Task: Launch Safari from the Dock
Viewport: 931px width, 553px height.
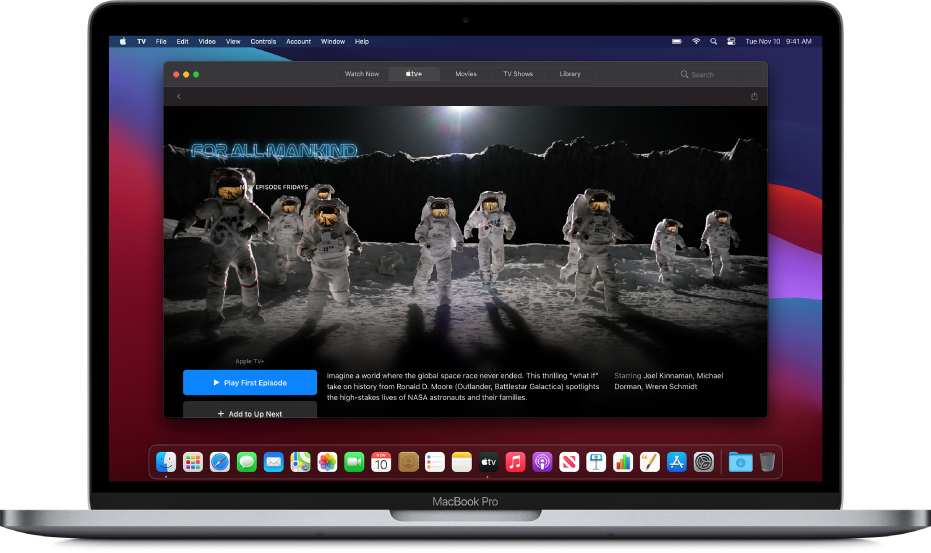Action: click(x=220, y=462)
